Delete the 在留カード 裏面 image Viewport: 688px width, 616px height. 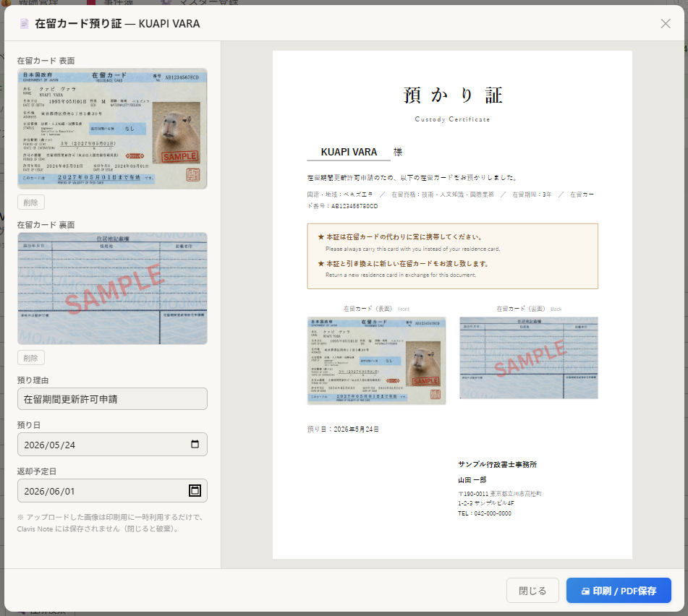pos(30,358)
